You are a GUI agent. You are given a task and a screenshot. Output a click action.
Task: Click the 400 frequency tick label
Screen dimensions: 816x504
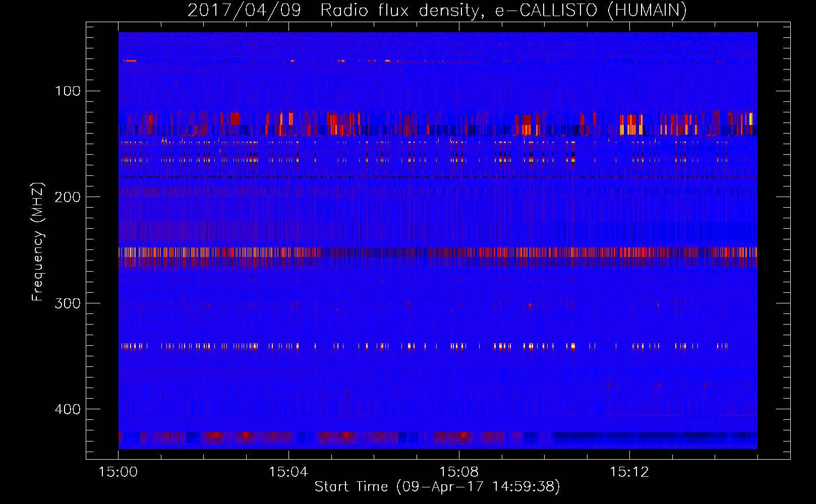[x=68, y=409]
